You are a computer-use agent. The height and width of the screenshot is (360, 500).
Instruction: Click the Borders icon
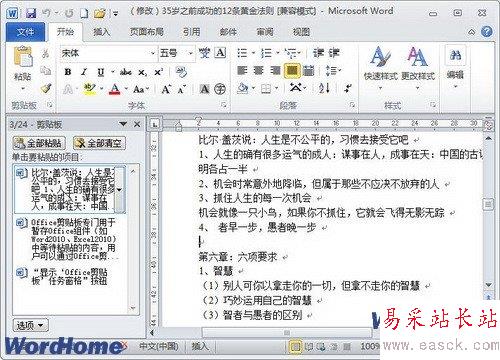click(266, 89)
